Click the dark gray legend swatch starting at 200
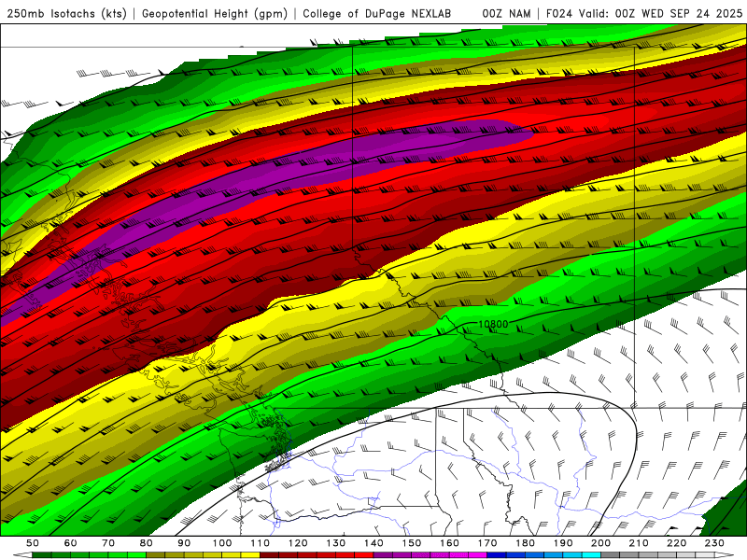 tap(611, 554)
